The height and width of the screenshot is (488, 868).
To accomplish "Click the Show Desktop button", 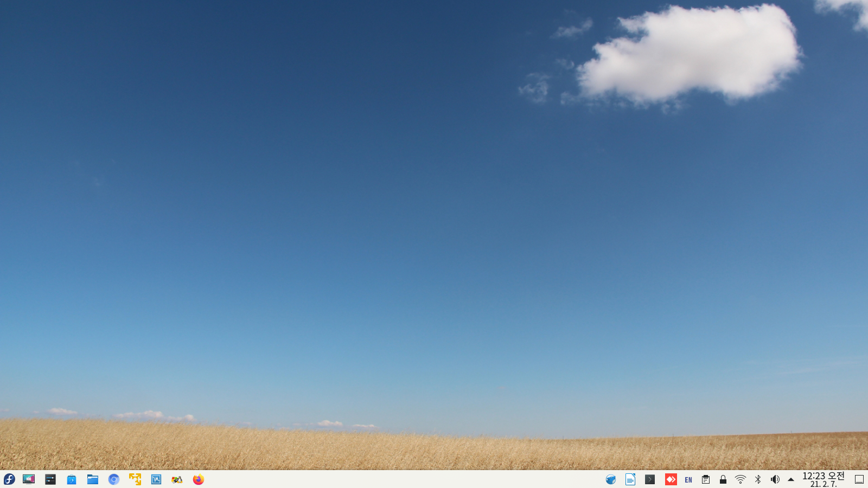I will (x=859, y=479).
